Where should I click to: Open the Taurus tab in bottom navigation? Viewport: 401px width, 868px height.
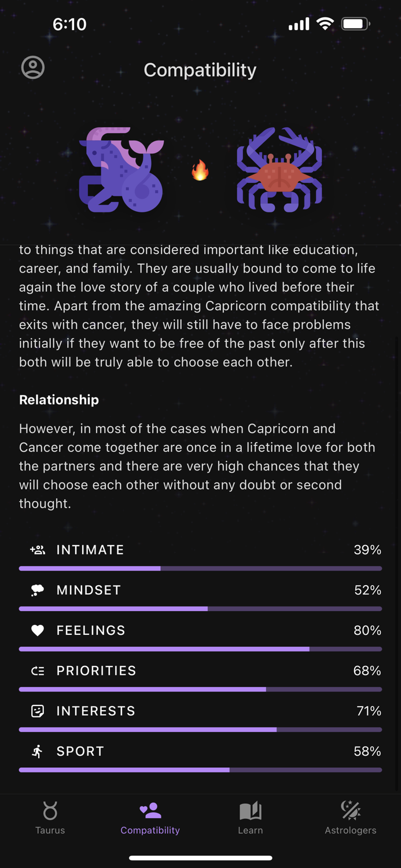50,817
